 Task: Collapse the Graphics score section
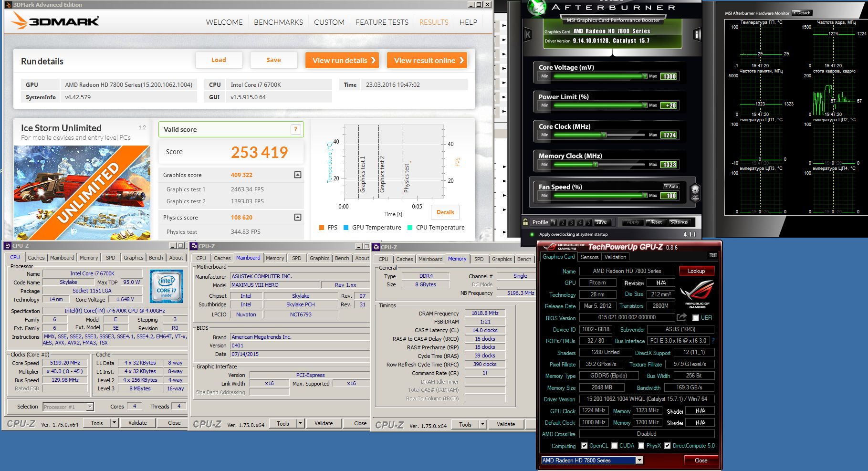point(298,175)
